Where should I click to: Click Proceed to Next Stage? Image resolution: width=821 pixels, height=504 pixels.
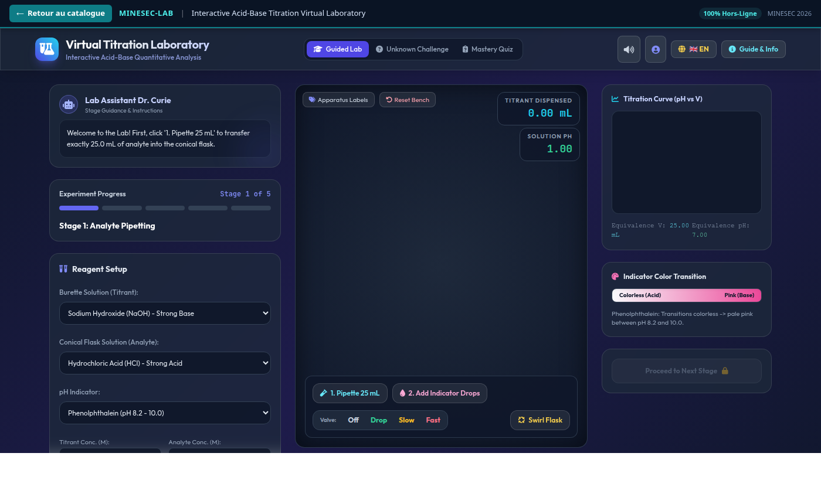point(686,371)
